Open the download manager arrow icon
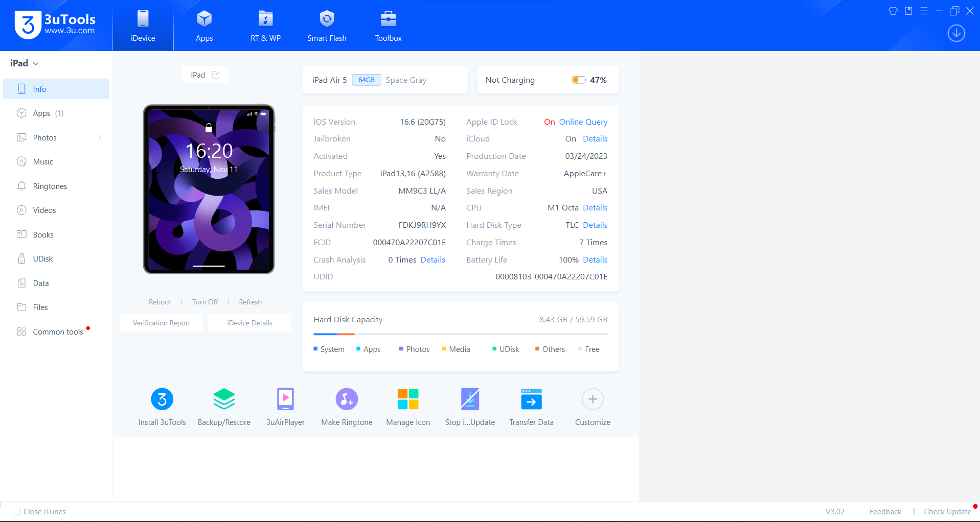 coord(956,34)
